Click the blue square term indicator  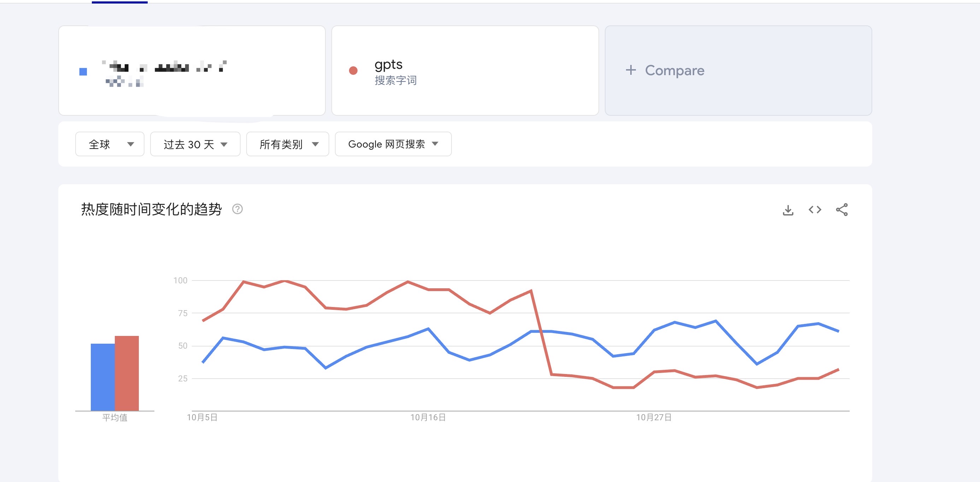pos(83,72)
